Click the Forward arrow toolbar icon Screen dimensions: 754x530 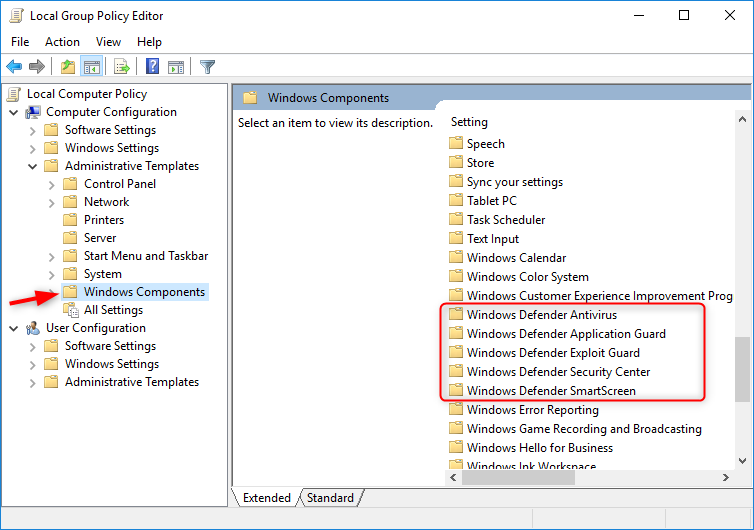(x=37, y=67)
